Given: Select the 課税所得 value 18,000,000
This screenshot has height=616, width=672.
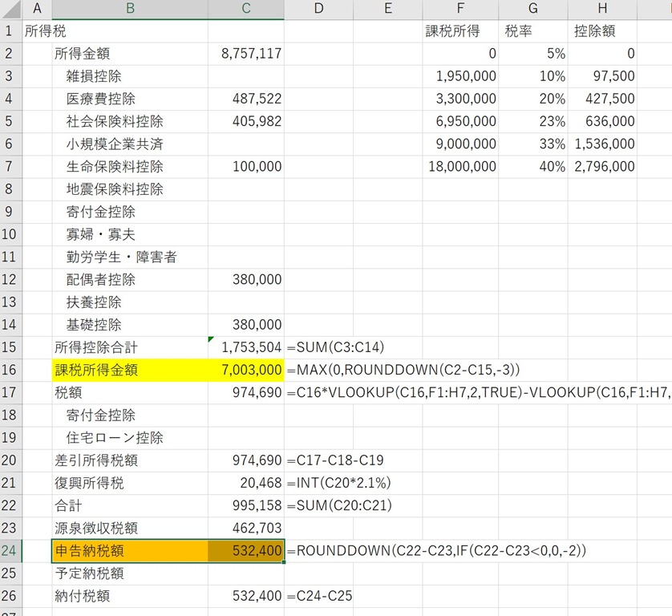Looking at the screenshot, I should tap(460, 167).
